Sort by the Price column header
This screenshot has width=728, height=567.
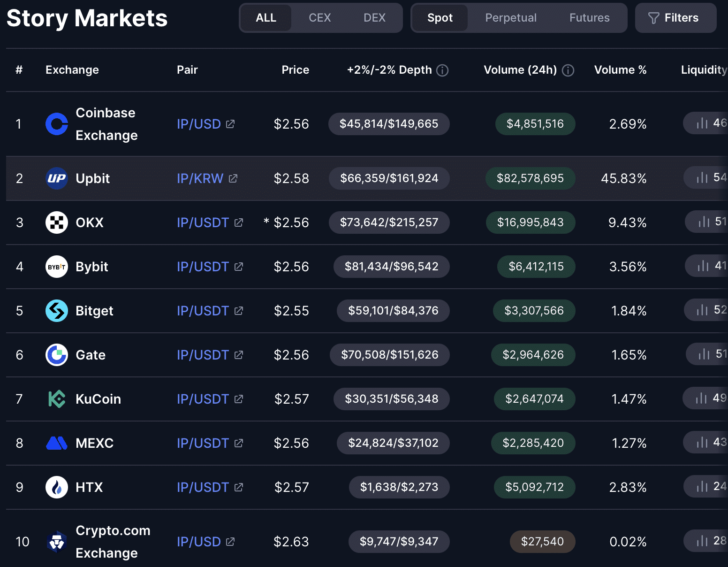pos(296,70)
